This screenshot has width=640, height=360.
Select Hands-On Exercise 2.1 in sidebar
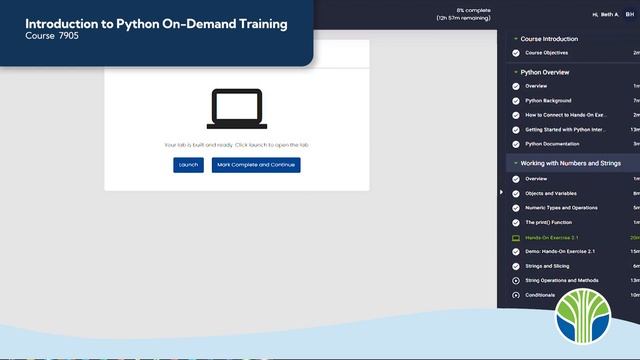click(552, 238)
